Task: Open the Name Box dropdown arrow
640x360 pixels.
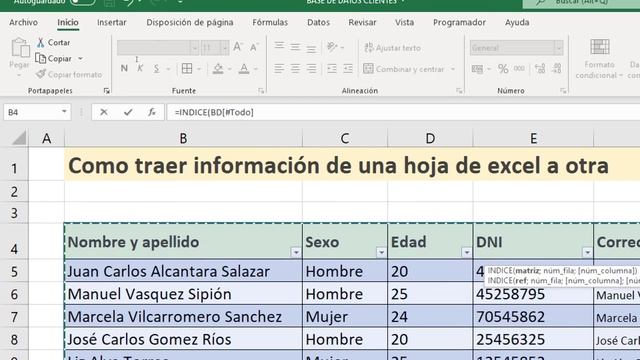Action: coord(64,112)
